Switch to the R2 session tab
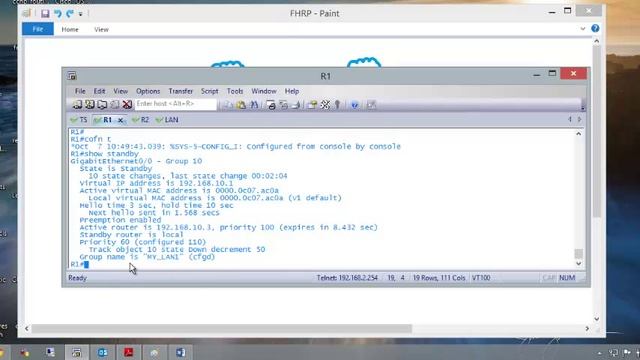 [140, 120]
